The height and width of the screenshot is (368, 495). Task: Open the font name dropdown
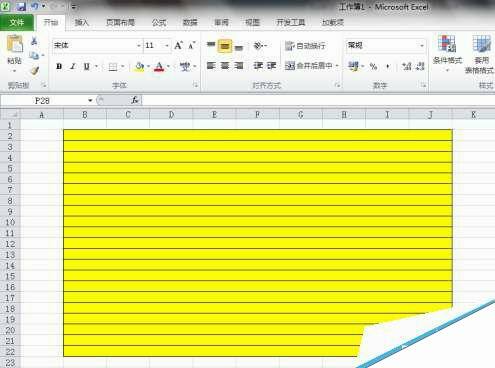click(139, 45)
